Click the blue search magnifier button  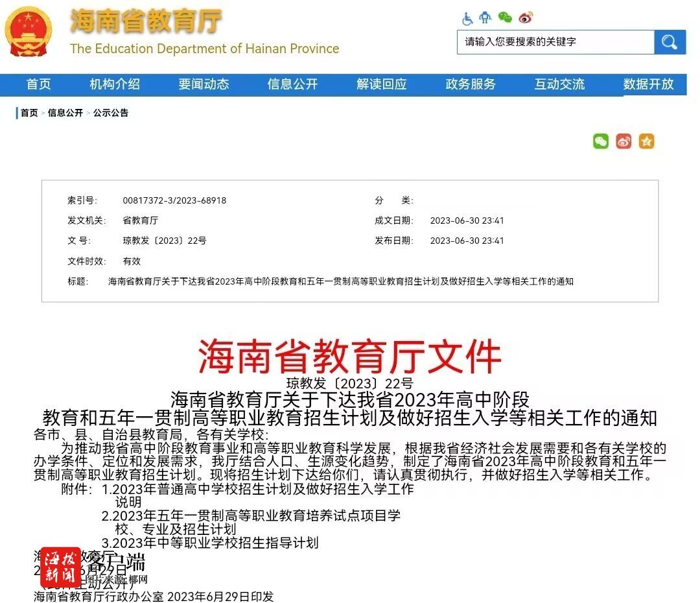670,42
